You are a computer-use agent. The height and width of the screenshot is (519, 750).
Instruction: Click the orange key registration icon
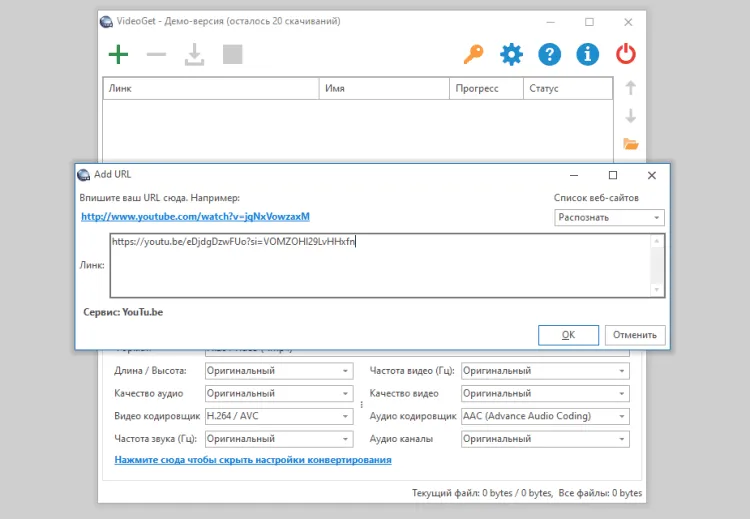point(474,54)
